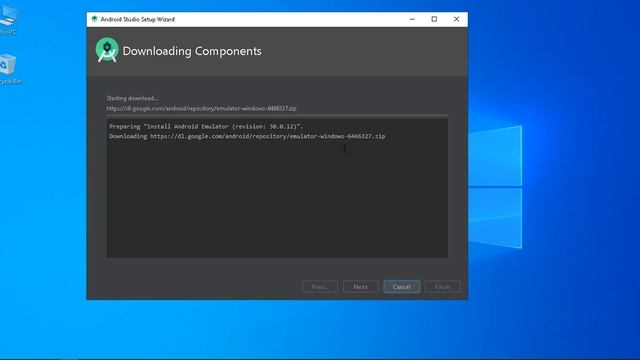Image resolution: width=640 pixels, height=360 pixels.
Task: Click the 'Android Studio Setup Wizard' window title
Action: (x=138, y=19)
